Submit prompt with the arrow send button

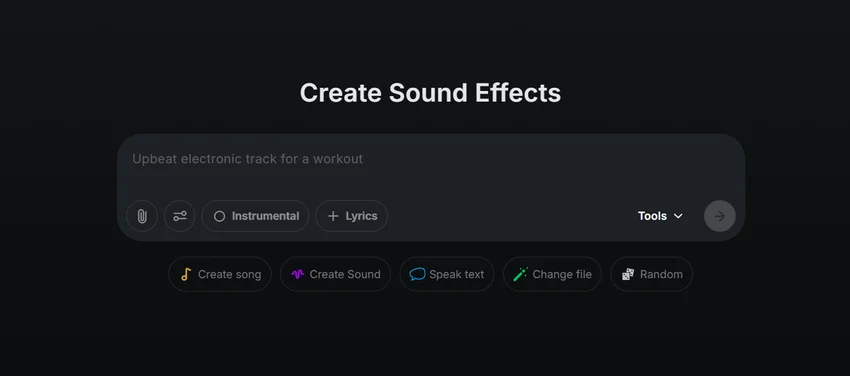[719, 216]
